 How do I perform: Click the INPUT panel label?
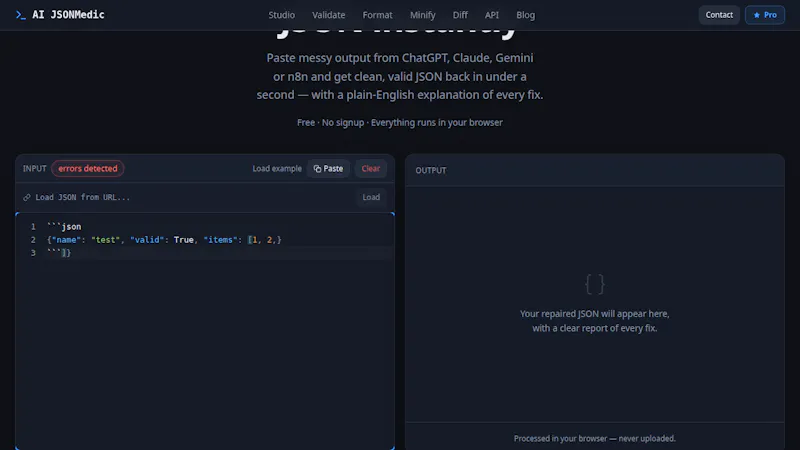(x=35, y=168)
